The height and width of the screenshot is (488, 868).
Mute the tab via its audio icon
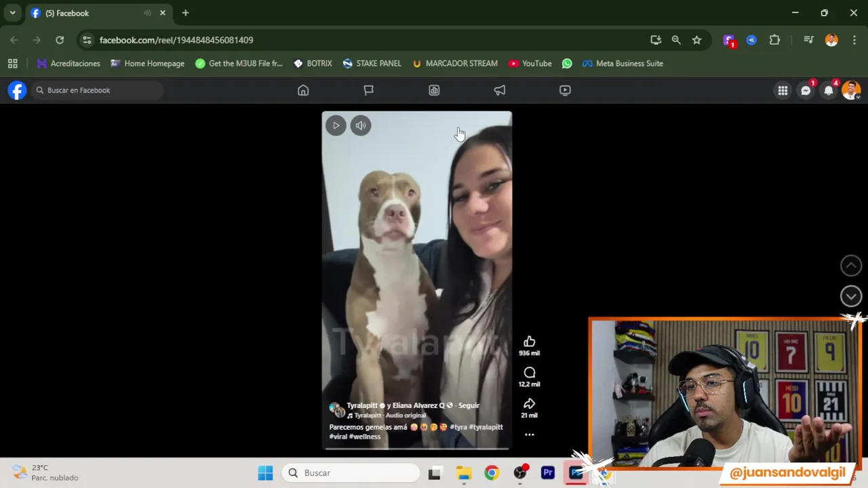click(147, 13)
